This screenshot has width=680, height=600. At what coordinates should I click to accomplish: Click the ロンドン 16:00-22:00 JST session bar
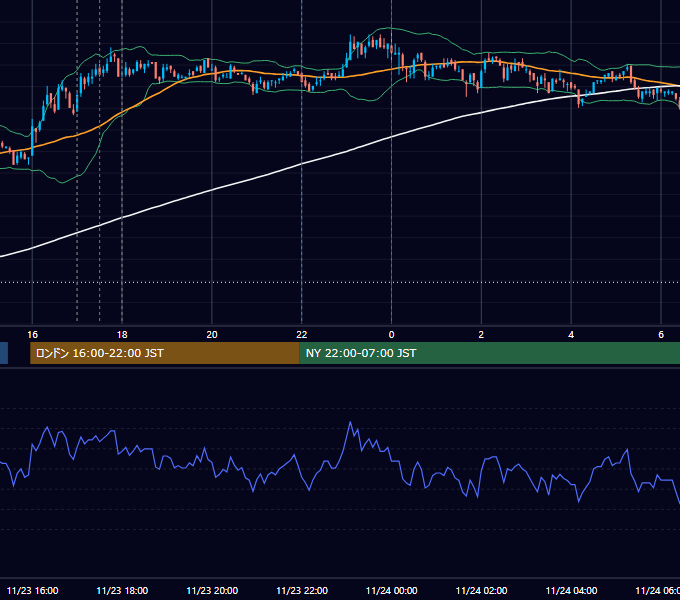coord(165,353)
